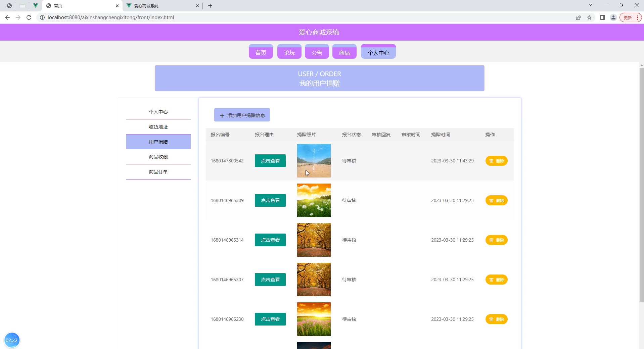Click the 报名编号 column header
644x349 pixels.
coord(220,135)
